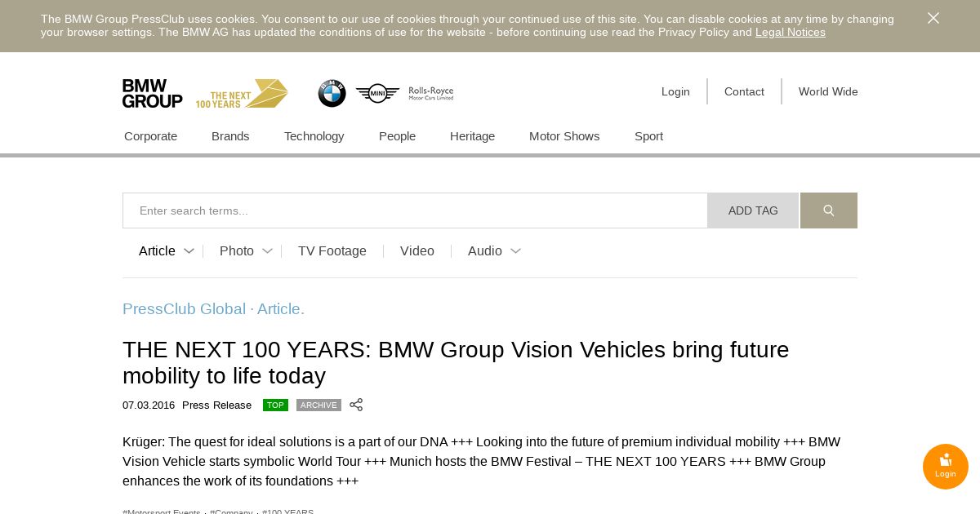The image size is (980, 514).
Task: Open the BMW Group logo homepage
Action: click(x=152, y=93)
